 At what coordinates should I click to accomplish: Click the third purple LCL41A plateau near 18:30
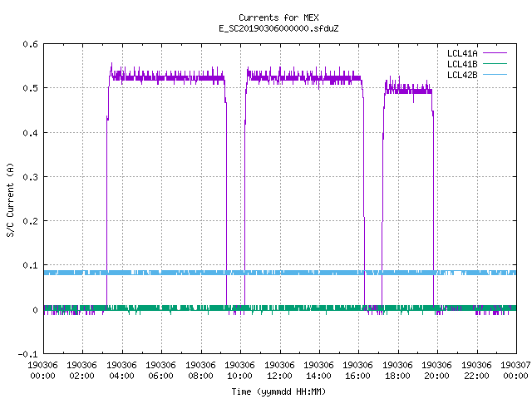(x=408, y=91)
